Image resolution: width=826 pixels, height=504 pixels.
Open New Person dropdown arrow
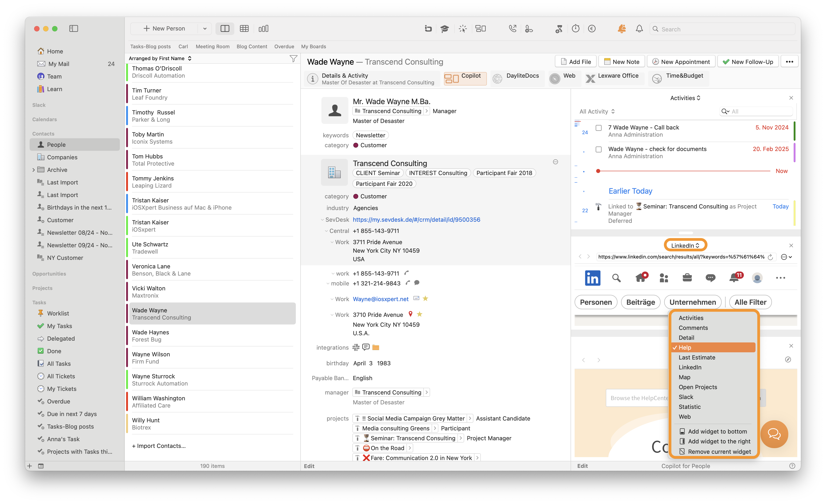204,28
